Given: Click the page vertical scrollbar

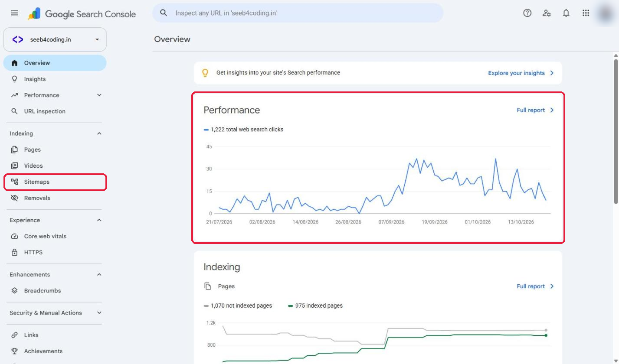Looking at the screenshot, I should click(x=616, y=131).
